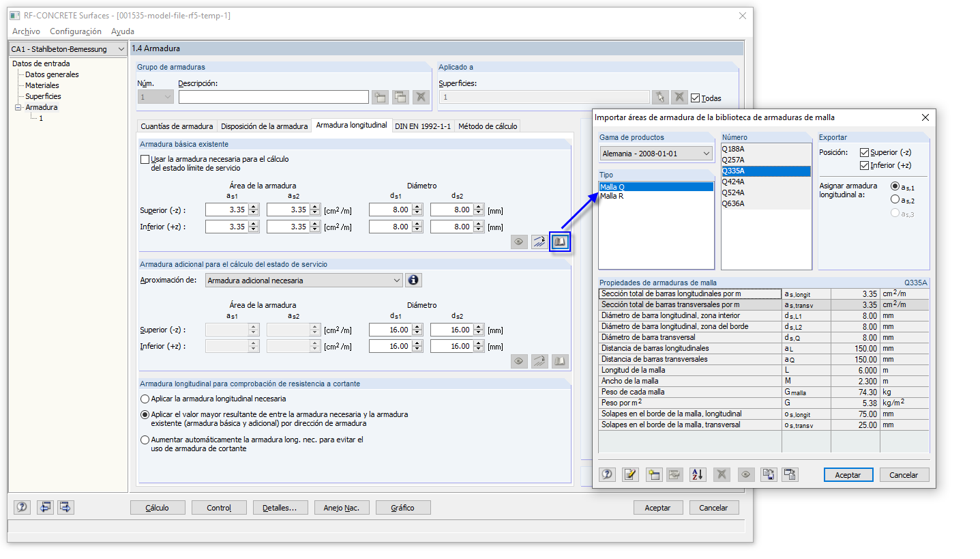Click the stepper on Superior as1 basic area field
The image size is (980, 559).
(x=254, y=210)
